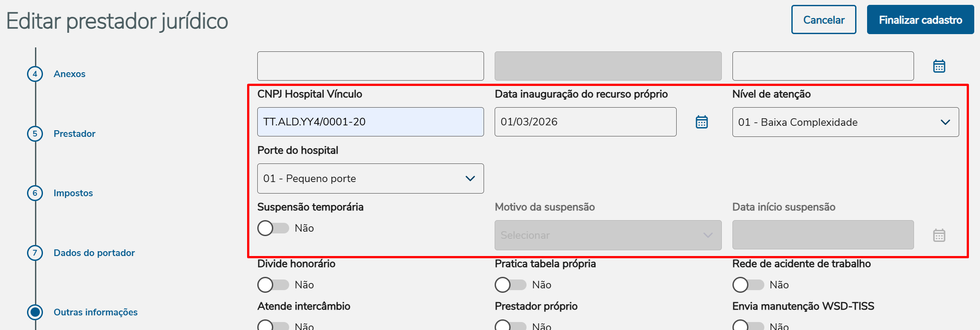Go to the Anexos step

pyautogui.click(x=70, y=74)
